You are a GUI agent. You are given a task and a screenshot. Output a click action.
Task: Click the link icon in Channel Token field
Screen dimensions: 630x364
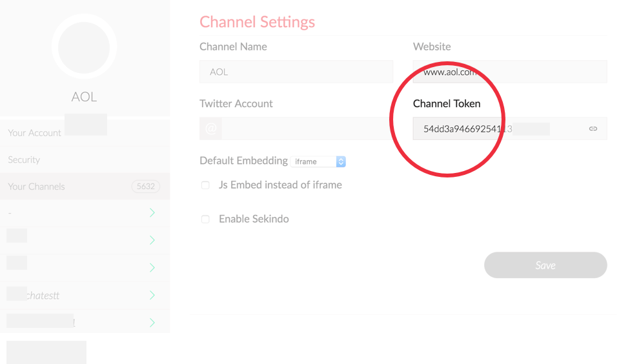(x=593, y=129)
